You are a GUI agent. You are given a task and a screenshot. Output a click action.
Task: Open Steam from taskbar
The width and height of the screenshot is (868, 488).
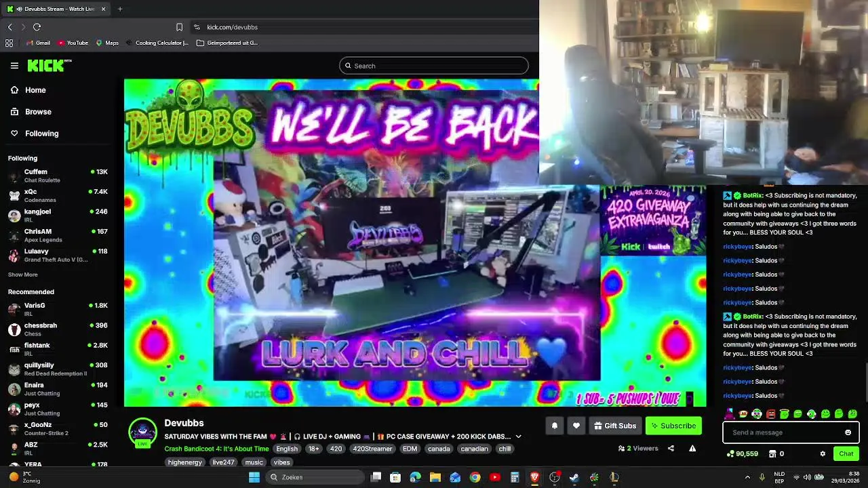tap(574, 477)
